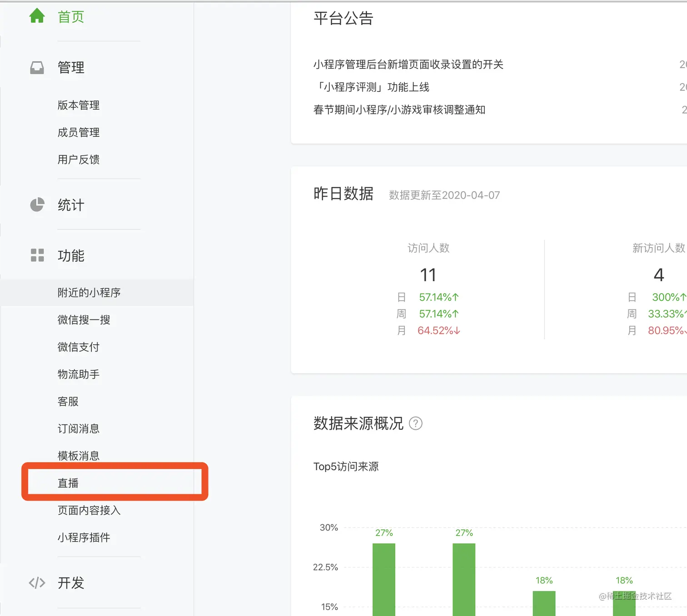The width and height of the screenshot is (687, 616).
Task: Open the 春节期间小程序/小游戏审核调整通知 announcement
Action: coord(399,109)
